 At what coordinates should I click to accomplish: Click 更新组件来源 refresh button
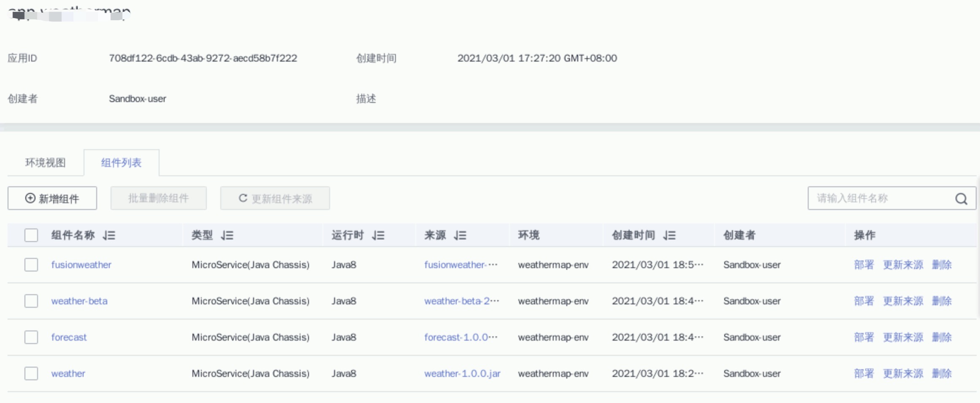275,198
